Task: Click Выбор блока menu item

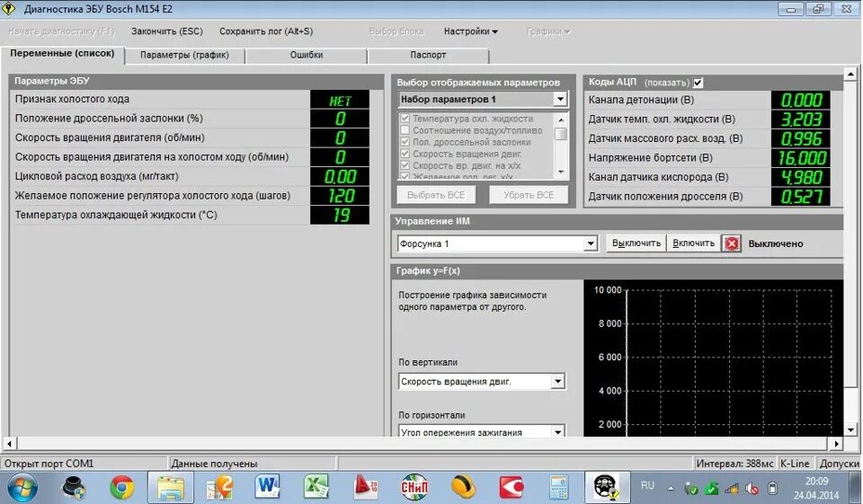Action: tap(396, 31)
